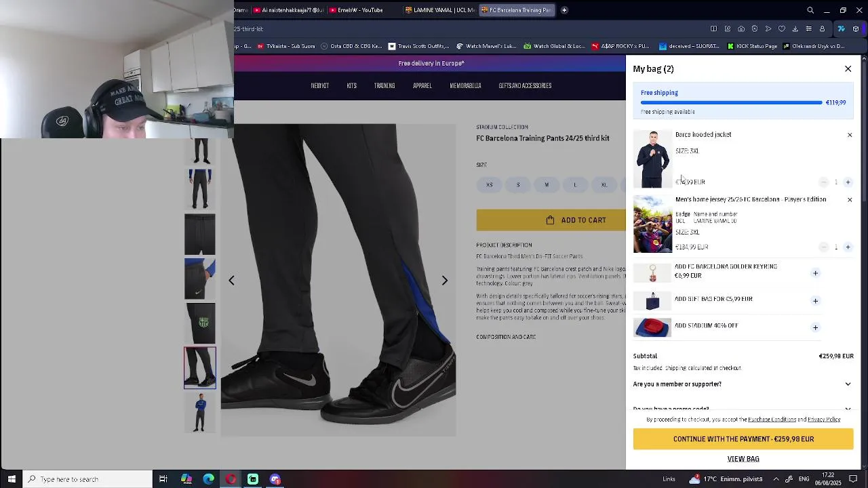Expand the promo code section
The image size is (868, 488).
tap(743, 409)
